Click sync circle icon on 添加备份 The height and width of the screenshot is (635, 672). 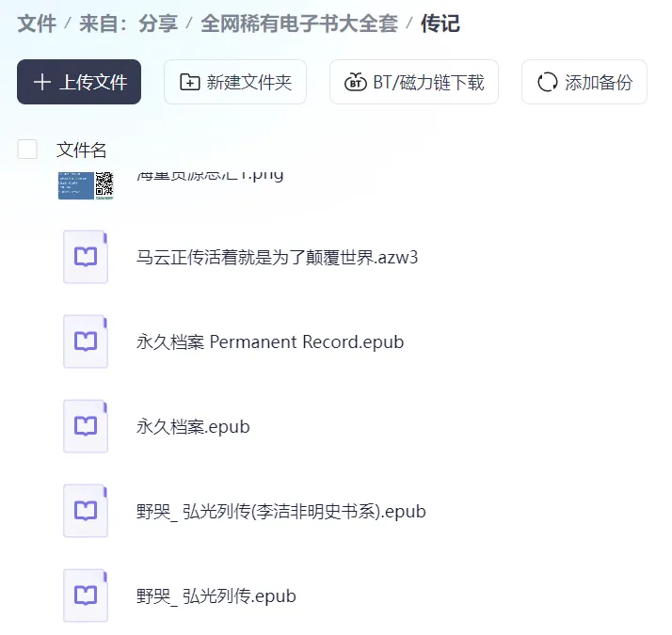(547, 82)
